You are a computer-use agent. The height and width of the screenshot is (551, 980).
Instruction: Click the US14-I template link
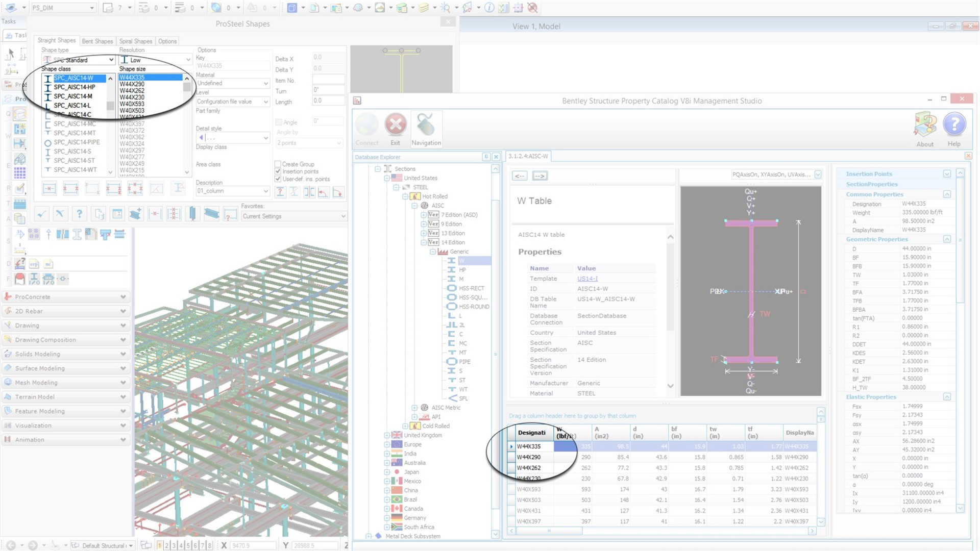pyautogui.click(x=587, y=279)
